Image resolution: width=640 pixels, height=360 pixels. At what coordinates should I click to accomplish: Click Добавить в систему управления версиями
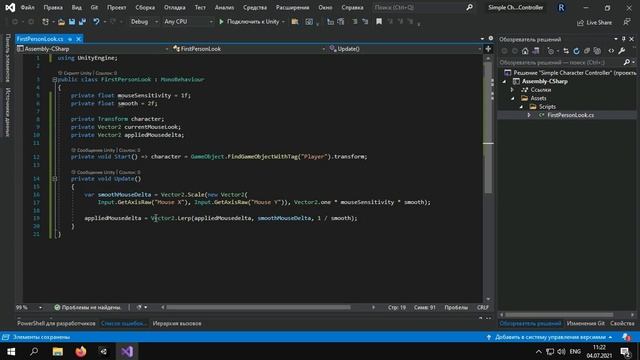[550, 337]
